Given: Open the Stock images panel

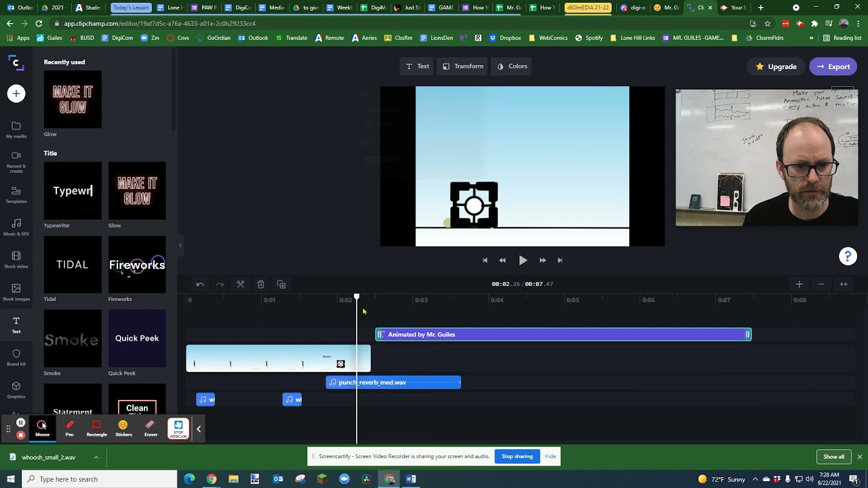Looking at the screenshot, I should (16, 293).
